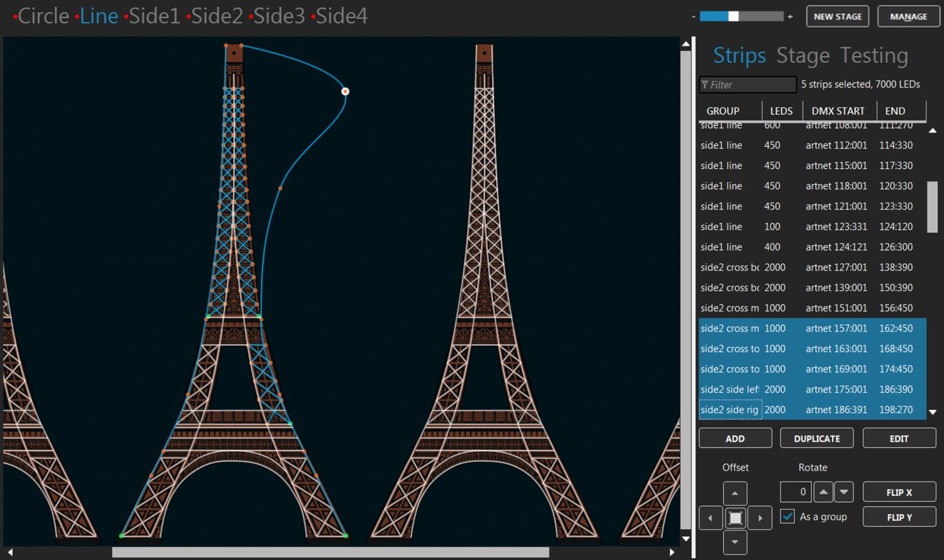944x560 pixels.
Task: Select the strip row starting at artnet 139:001
Action: click(812, 288)
